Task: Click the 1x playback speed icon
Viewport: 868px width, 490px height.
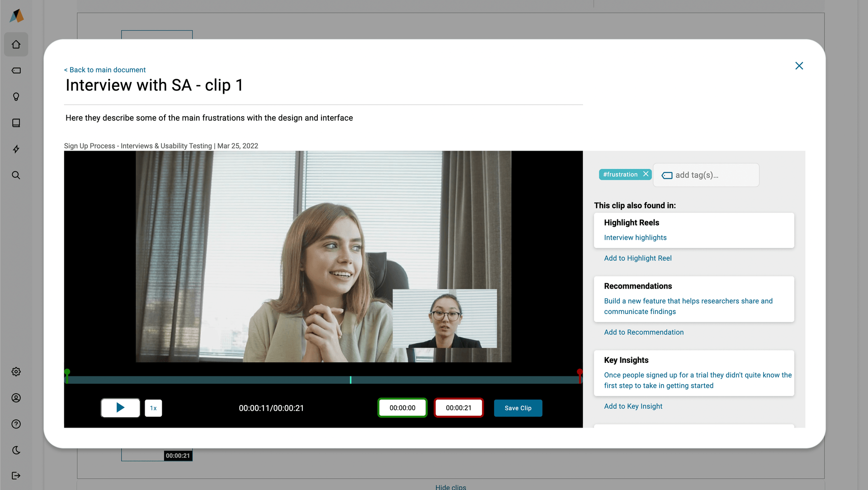Action: 154,408
